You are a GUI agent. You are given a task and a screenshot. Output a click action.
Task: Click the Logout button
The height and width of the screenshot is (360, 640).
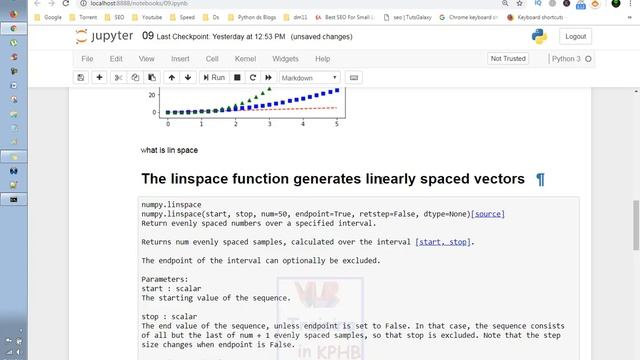click(x=576, y=36)
